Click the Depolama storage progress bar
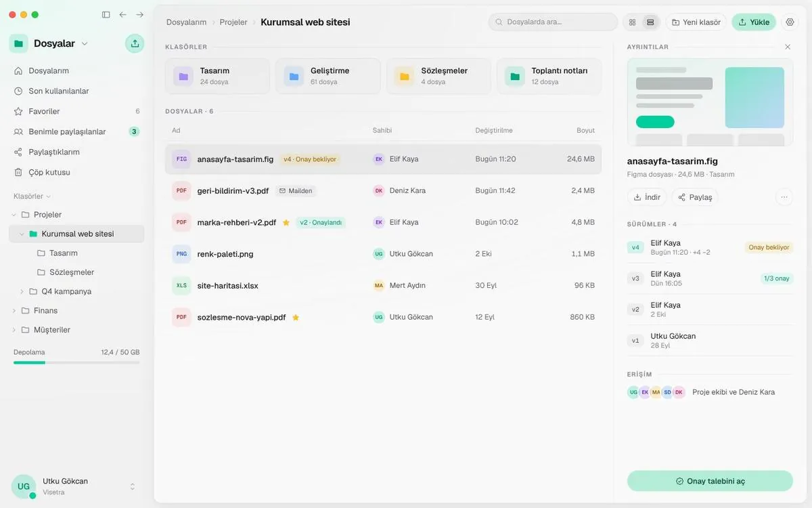Image resolution: width=812 pixels, height=508 pixels. pos(76,362)
